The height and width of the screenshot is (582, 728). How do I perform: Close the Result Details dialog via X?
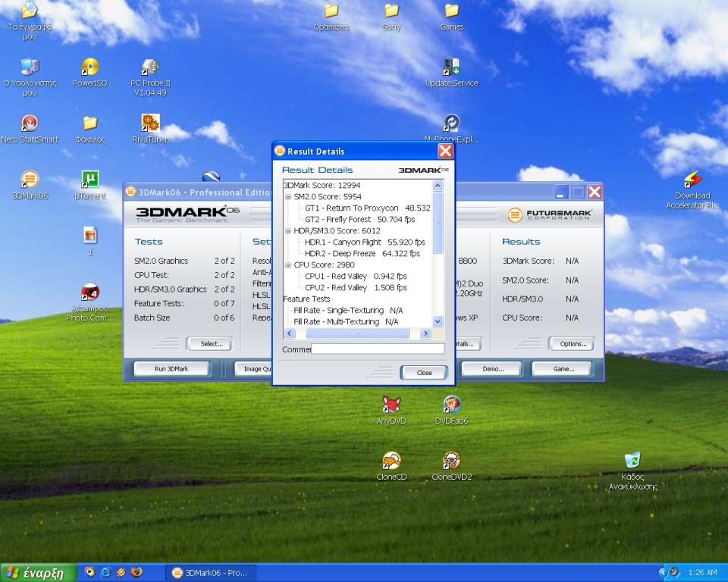click(x=445, y=151)
